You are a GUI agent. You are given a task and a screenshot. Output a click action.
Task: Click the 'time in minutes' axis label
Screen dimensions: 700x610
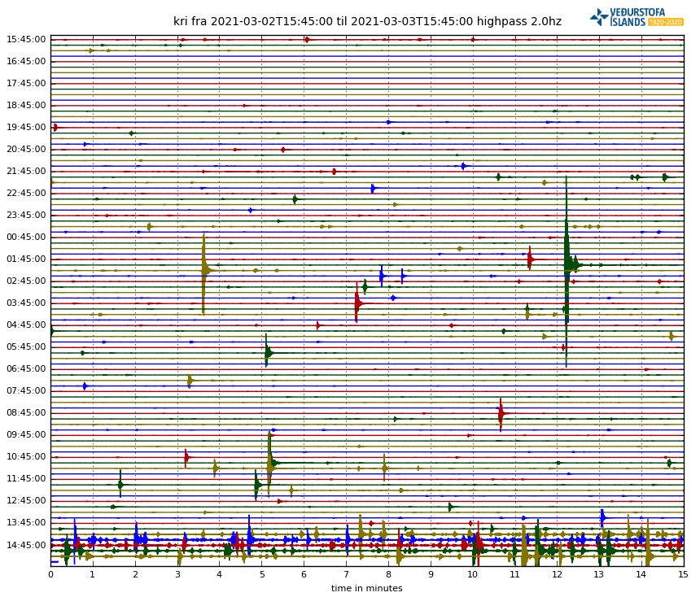click(366, 588)
